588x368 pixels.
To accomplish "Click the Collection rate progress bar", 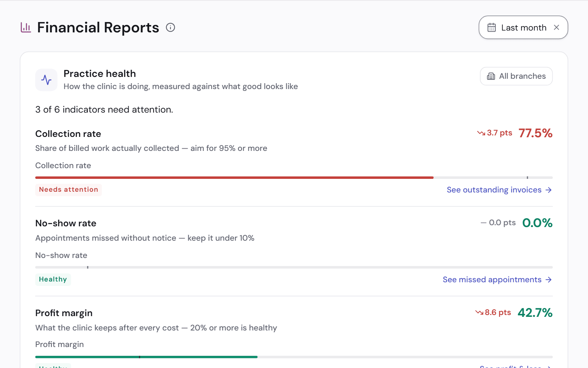I will coord(294,178).
